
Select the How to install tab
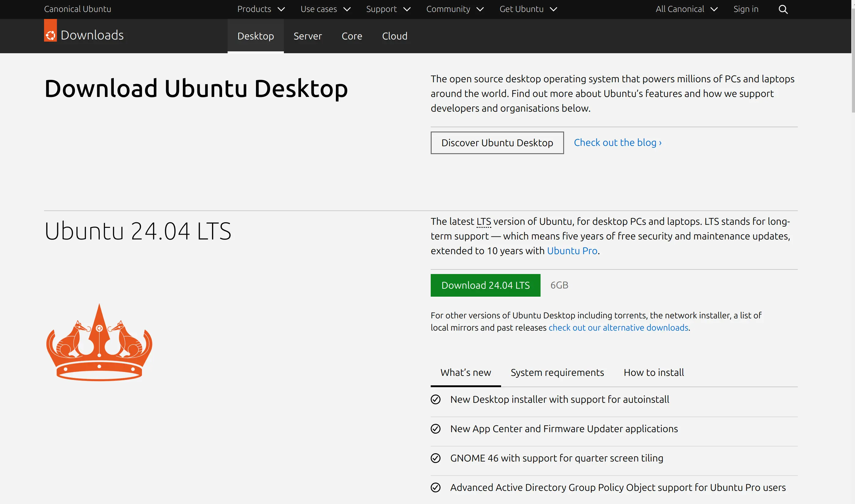pyautogui.click(x=654, y=372)
